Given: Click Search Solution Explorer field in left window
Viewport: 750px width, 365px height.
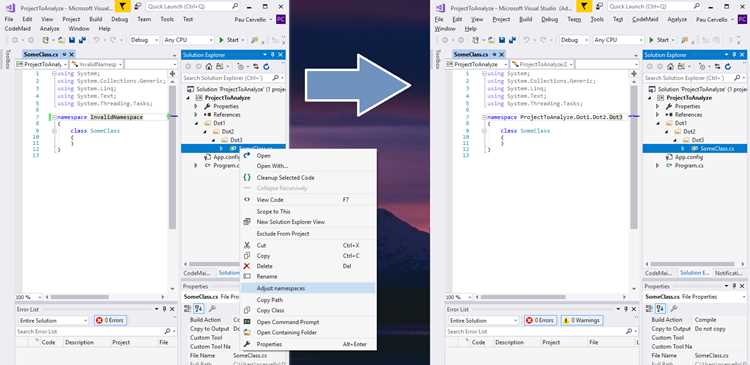Looking at the screenshot, I should click(x=233, y=78).
